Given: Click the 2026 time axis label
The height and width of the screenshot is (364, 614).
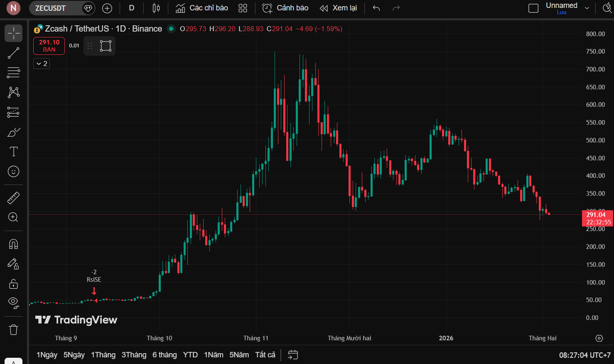Looking at the screenshot, I should point(446,338).
